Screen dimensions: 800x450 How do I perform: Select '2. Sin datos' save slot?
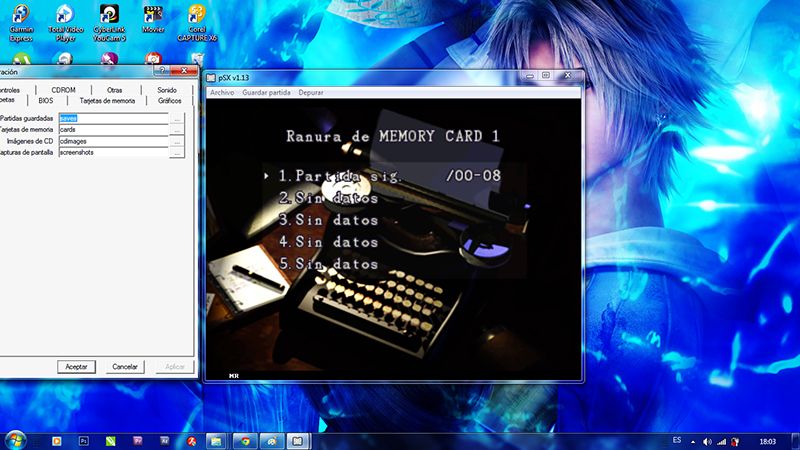pos(329,198)
